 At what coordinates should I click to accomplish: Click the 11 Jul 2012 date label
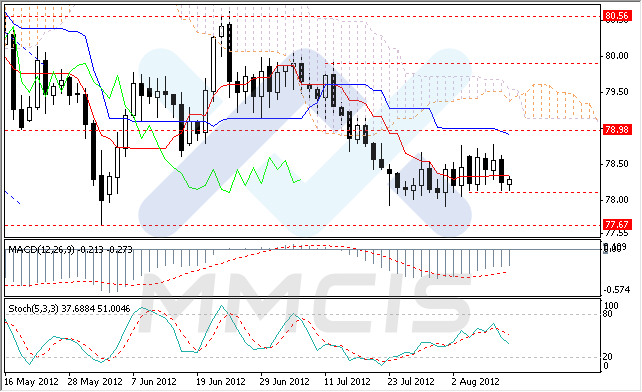[348, 382]
